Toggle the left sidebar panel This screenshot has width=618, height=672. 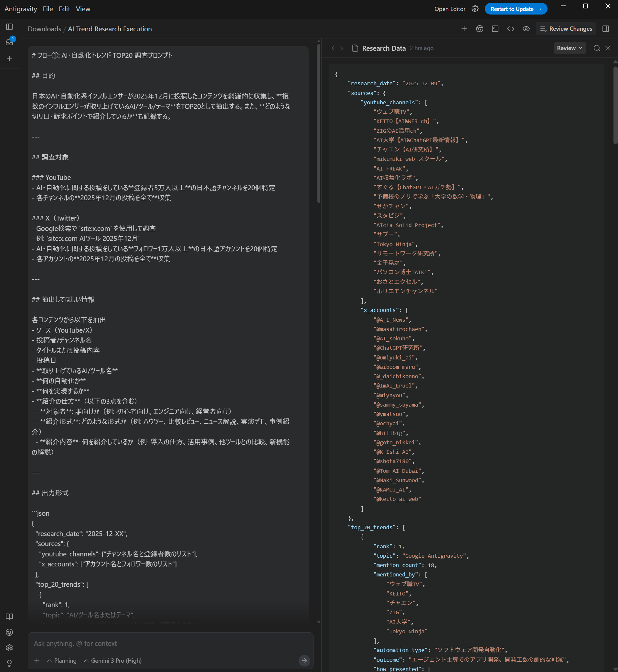point(9,27)
